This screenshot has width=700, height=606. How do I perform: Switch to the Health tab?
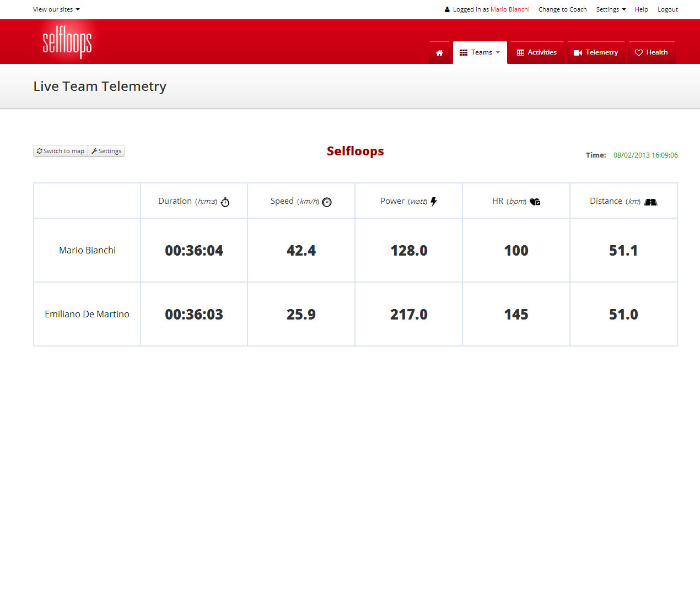(651, 53)
